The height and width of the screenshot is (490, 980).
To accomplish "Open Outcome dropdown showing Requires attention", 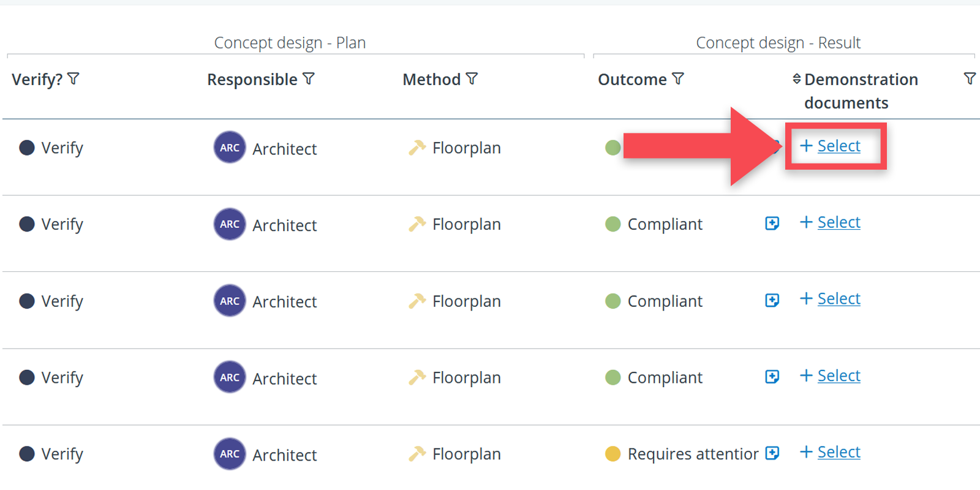I will click(692, 454).
